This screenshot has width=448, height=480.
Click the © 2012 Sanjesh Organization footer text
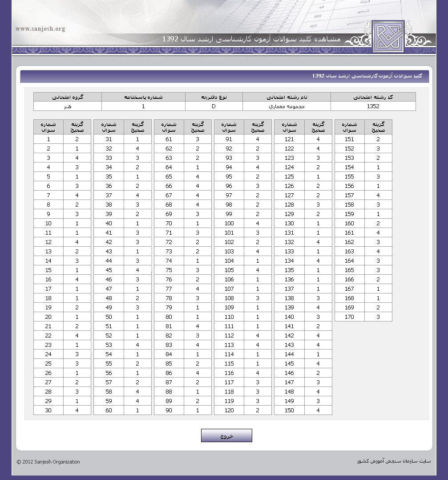48,462
